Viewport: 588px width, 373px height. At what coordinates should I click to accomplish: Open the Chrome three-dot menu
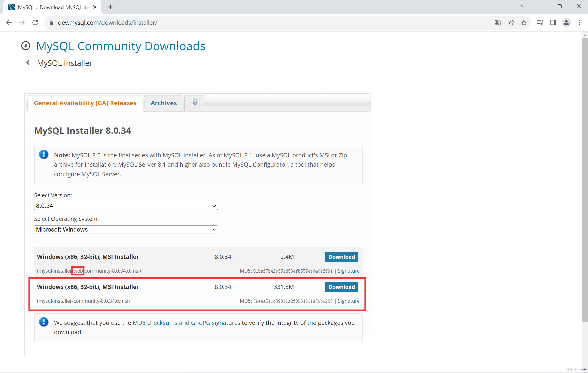tap(579, 22)
